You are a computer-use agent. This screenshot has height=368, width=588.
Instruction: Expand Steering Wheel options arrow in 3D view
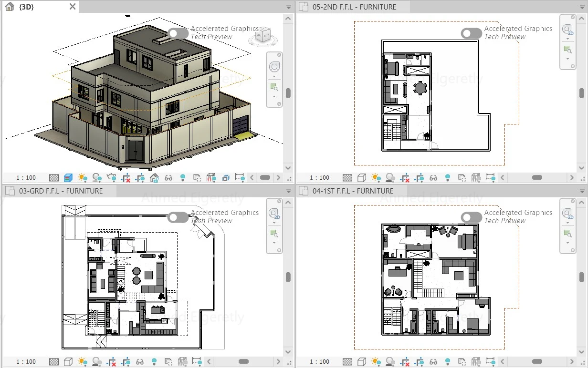coord(274,76)
